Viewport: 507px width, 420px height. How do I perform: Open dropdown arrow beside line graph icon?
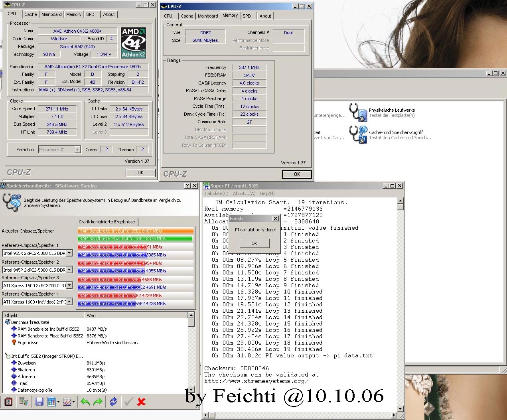(74, 402)
